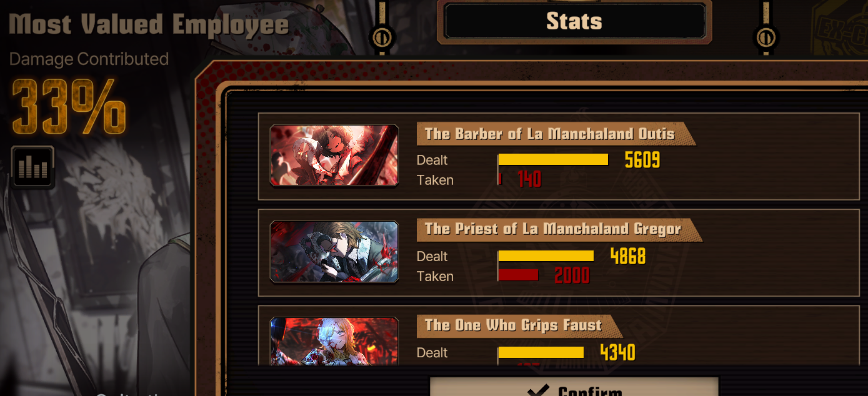The width and height of the screenshot is (868, 396).
Task: Click Outis's yellow Dealt damage bar
Action: (x=553, y=160)
